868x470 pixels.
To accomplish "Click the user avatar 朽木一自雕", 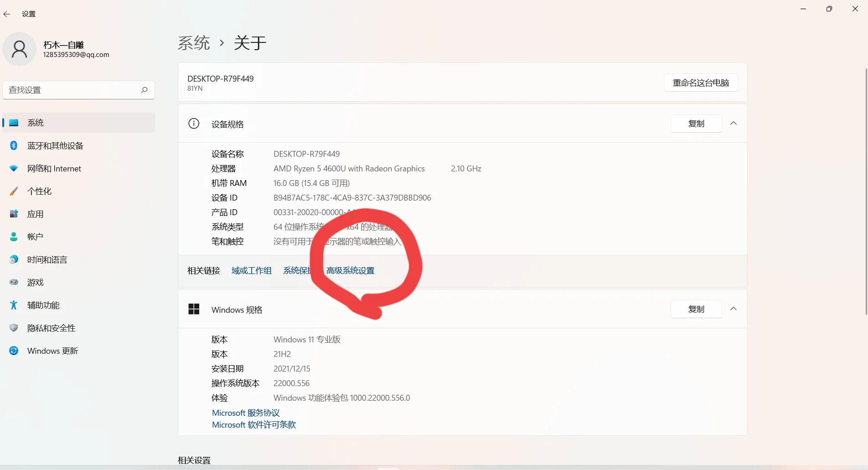I will (x=19, y=49).
